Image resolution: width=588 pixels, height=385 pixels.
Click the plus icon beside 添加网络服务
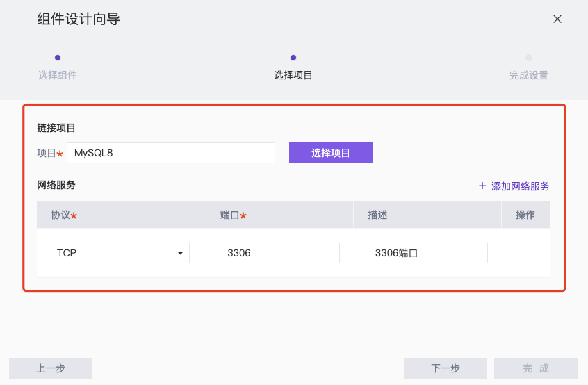[482, 186]
